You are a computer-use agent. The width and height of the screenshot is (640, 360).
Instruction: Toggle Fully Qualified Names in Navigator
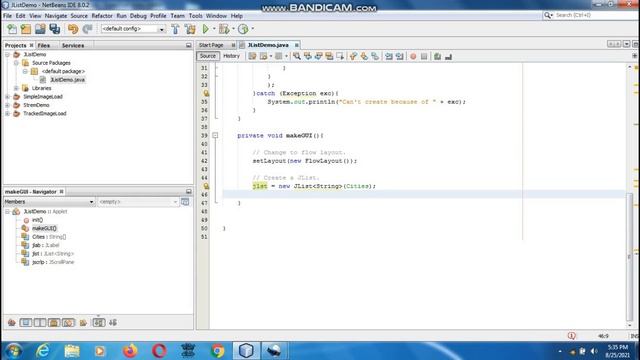[x=83, y=322]
